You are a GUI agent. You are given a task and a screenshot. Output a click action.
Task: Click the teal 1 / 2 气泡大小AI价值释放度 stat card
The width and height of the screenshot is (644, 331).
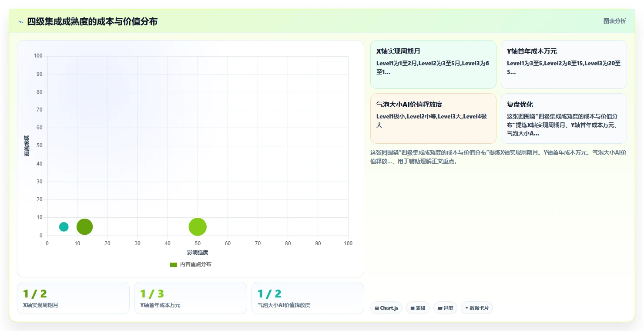tap(308, 298)
